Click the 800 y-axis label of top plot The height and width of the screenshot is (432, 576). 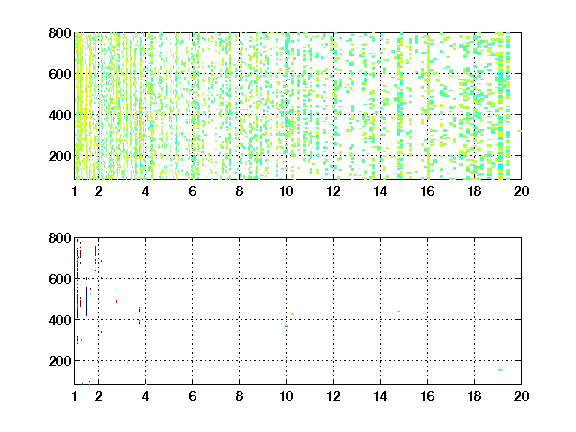click(x=60, y=33)
